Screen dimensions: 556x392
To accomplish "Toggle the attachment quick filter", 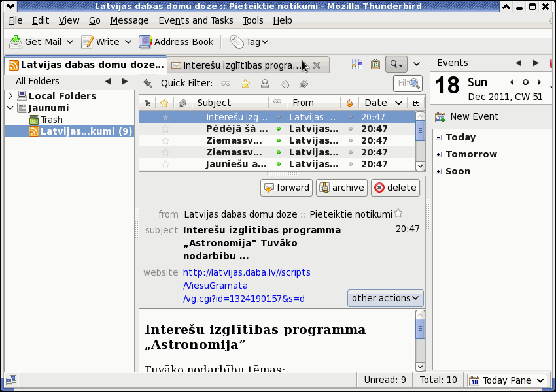I will click(303, 84).
